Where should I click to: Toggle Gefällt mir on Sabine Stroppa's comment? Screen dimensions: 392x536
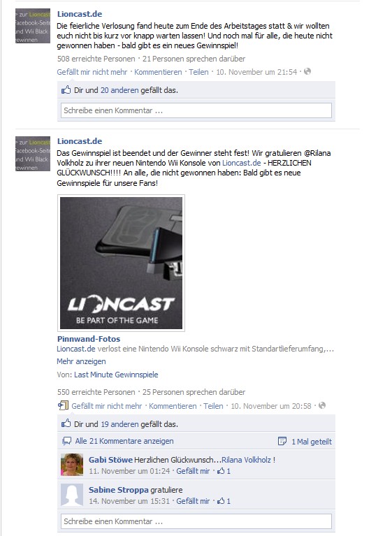pos(193,501)
